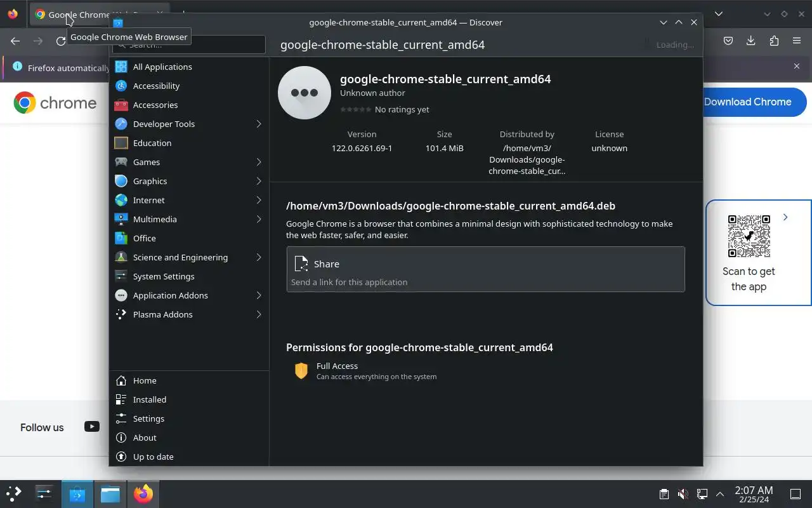Image resolution: width=812 pixels, height=508 pixels.
Task: Open Discover Settings sliders icon
Action: pyautogui.click(x=121, y=418)
